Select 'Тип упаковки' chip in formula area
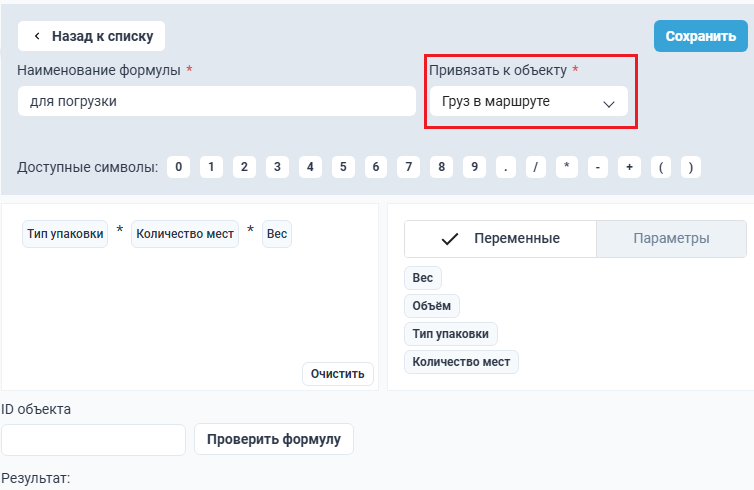Screen dimensions: 754x490 coord(65,234)
